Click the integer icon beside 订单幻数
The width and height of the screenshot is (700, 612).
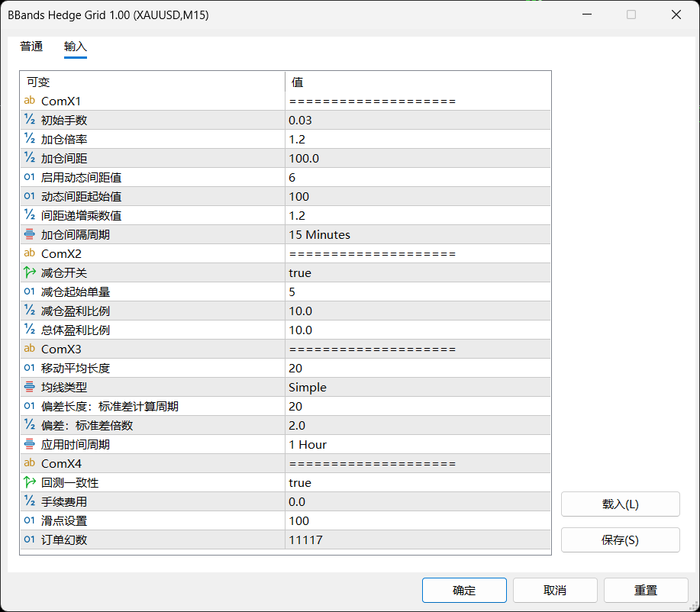click(30, 540)
